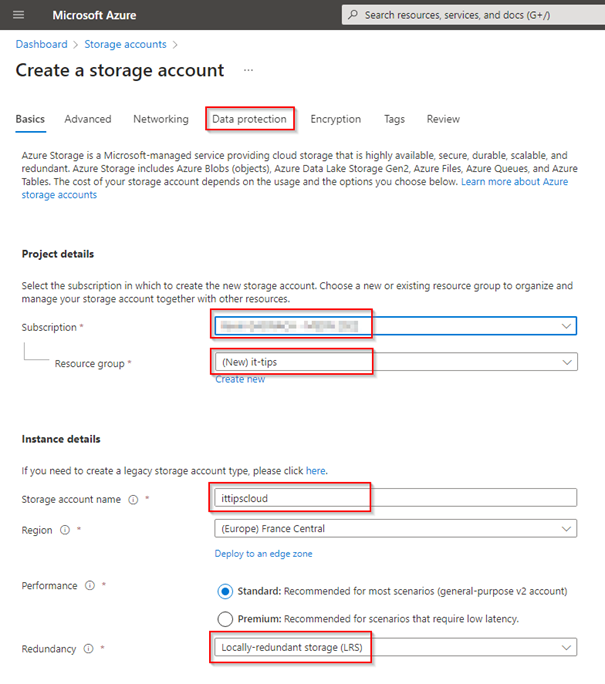
Task: Open the Encryption tab
Action: (x=335, y=119)
